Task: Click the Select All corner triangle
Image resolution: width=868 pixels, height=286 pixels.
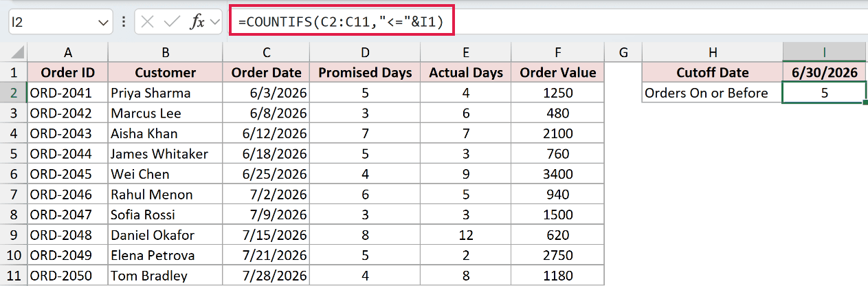Action: [x=14, y=52]
